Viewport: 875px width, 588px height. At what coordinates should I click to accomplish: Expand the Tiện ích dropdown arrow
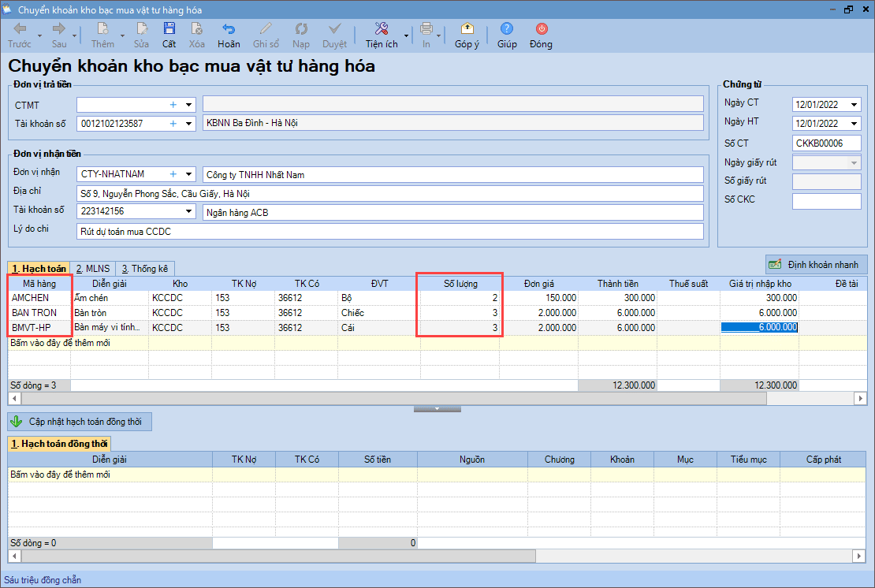tap(406, 36)
